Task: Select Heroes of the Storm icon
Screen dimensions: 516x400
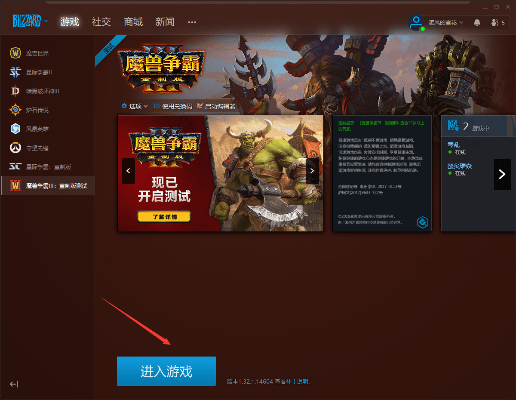Action: pos(15,128)
